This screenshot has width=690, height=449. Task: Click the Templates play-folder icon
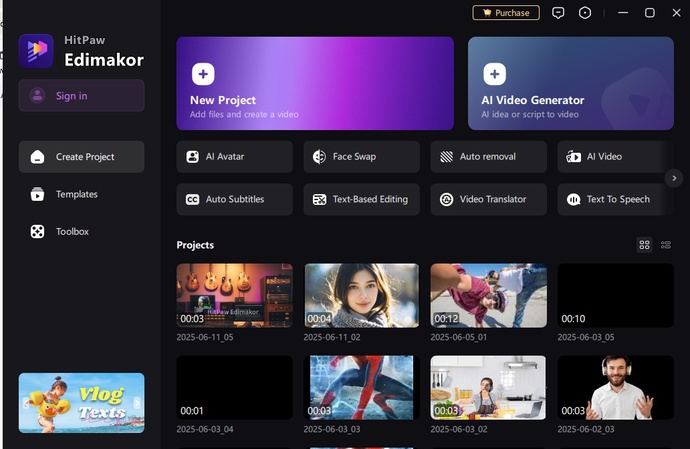tap(37, 194)
